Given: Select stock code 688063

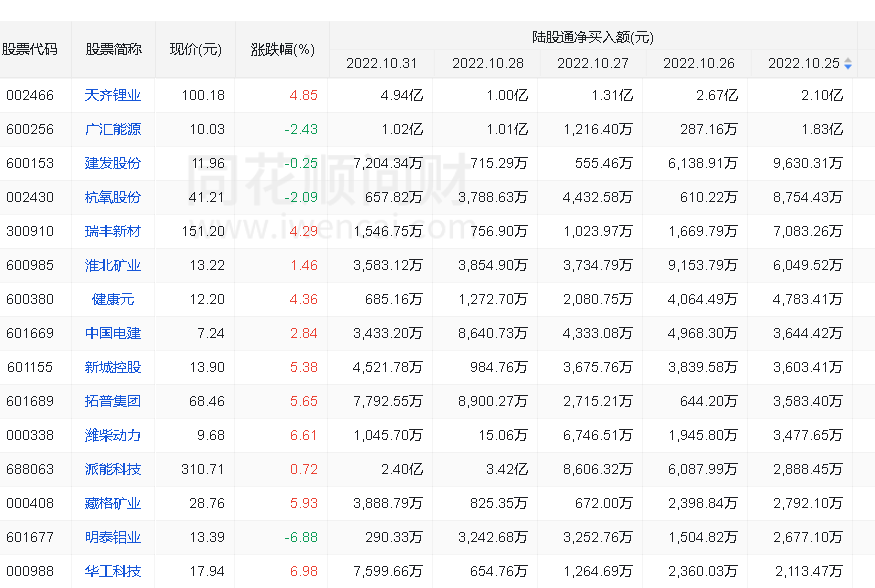Looking at the screenshot, I should click(x=30, y=470).
